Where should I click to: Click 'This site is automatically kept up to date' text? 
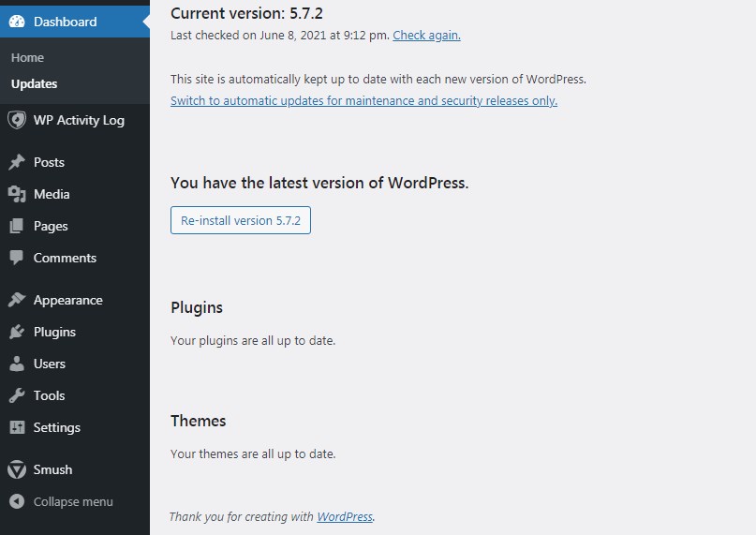click(378, 79)
